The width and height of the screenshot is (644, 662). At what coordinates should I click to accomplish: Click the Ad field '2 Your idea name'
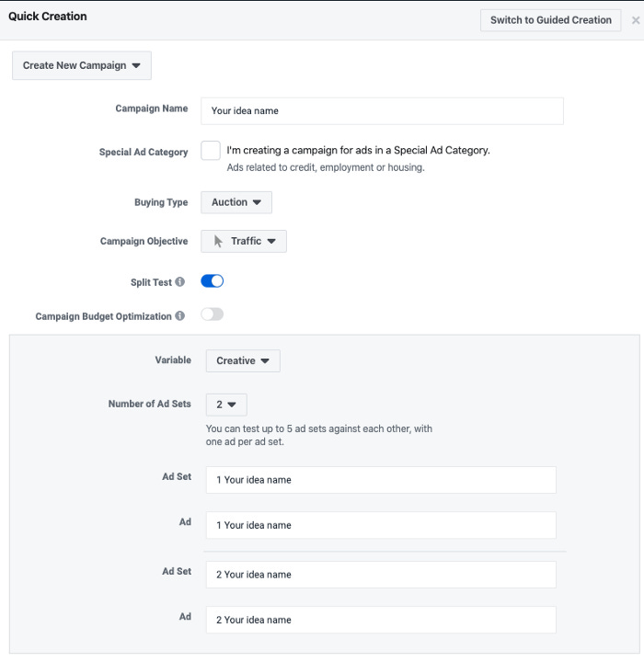pos(381,620)
